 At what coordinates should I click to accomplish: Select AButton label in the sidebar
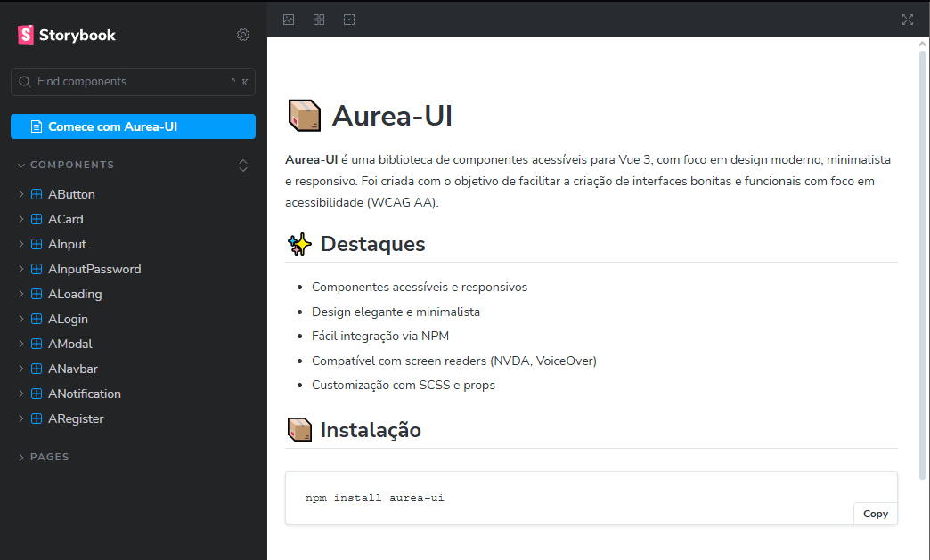71,194
